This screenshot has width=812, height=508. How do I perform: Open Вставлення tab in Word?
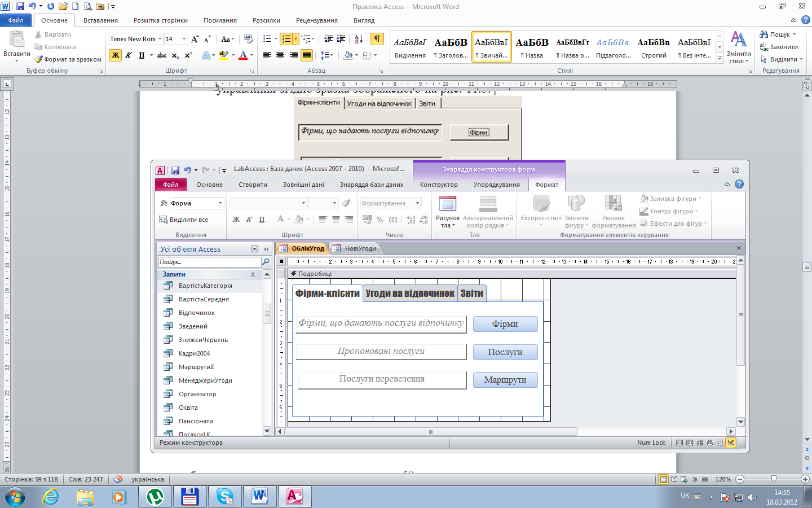click(x=100, y=20)
